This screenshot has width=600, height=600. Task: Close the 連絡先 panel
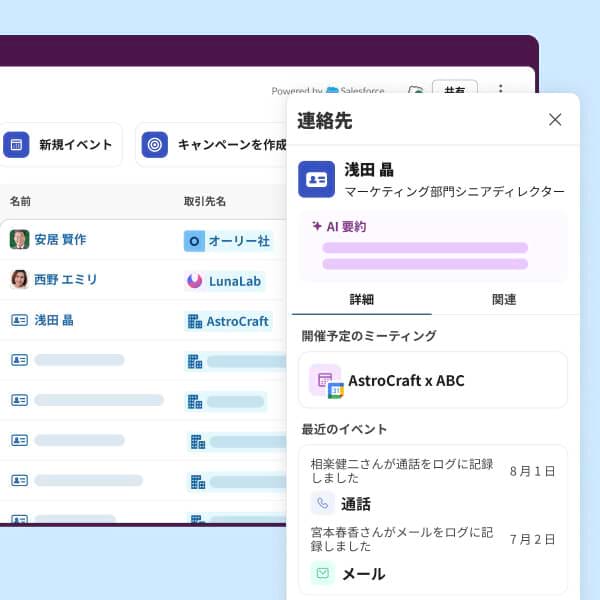(555, 120)
